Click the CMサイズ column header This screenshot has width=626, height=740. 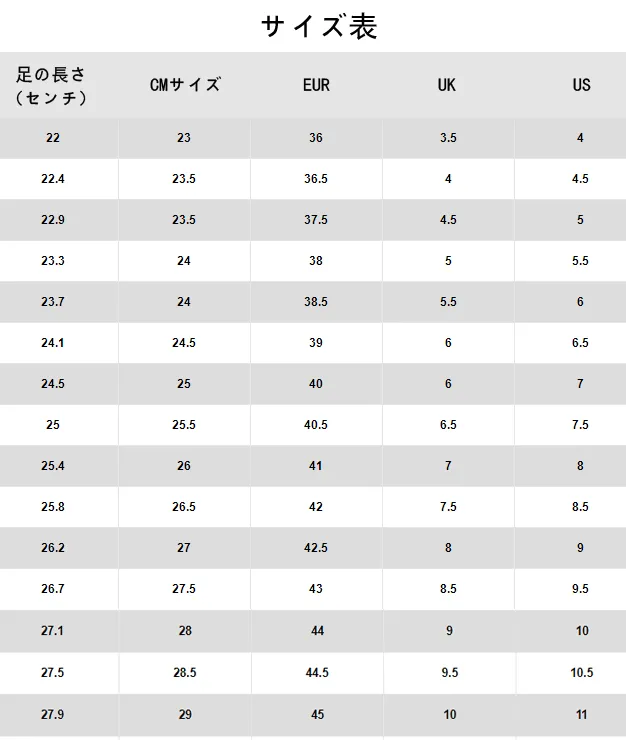point(185,85)
